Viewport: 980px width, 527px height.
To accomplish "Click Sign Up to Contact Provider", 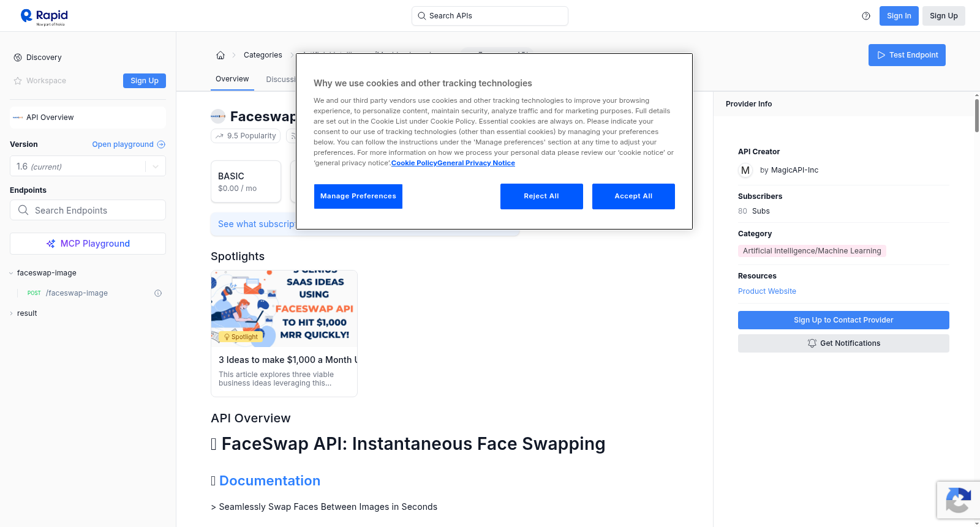I will tap(843, 320).
